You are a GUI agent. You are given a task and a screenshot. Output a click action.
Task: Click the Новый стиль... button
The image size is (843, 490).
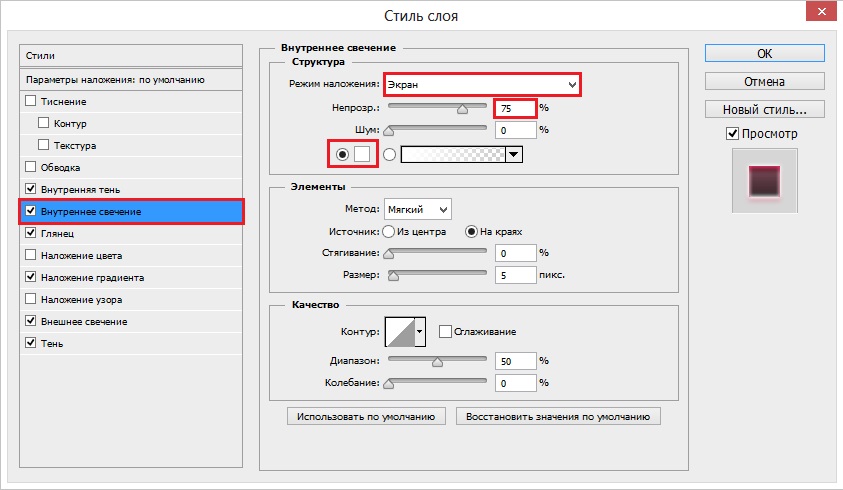765,109
